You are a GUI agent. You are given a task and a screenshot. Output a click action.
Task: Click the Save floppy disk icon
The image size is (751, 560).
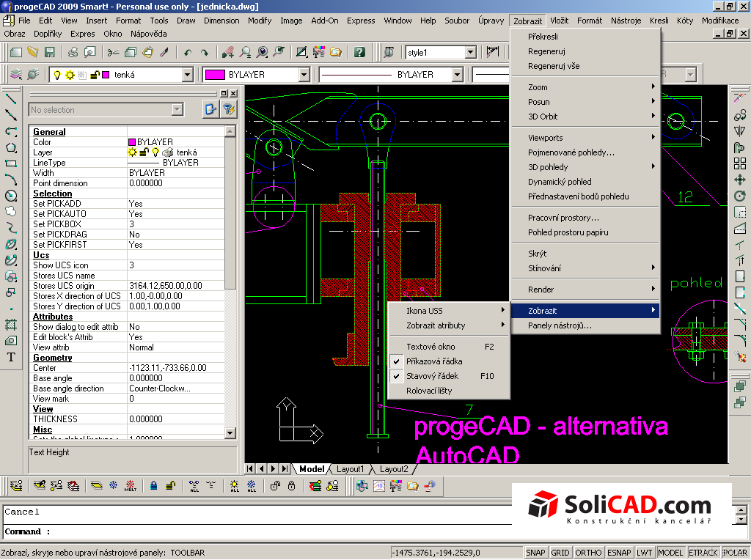[x=50, y=52]
